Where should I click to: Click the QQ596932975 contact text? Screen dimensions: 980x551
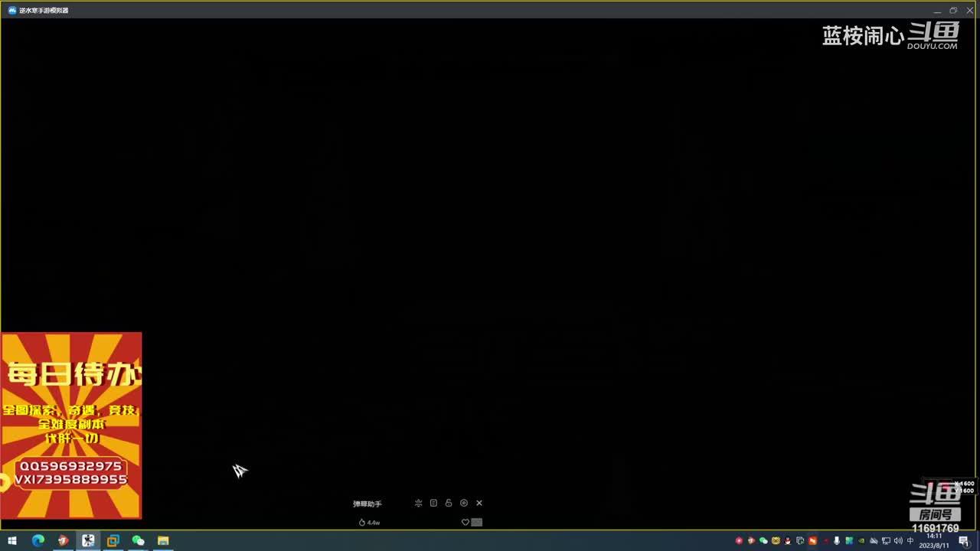[x=70, y=466]
